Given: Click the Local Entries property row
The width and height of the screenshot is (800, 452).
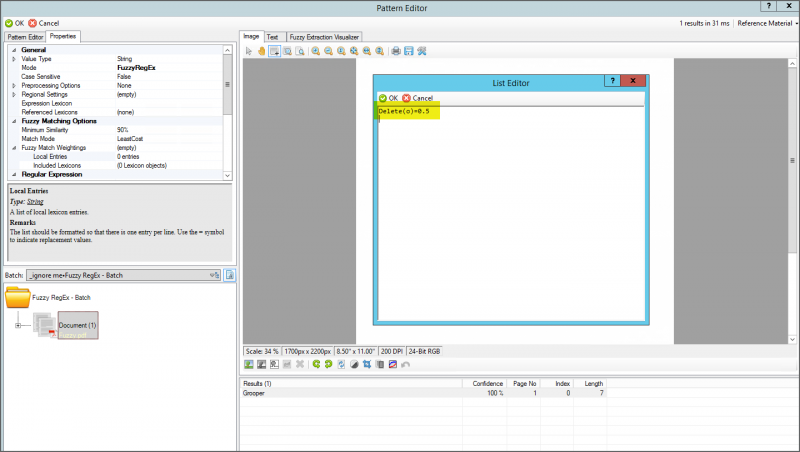Looking at the screenshot, I should 115,157.
